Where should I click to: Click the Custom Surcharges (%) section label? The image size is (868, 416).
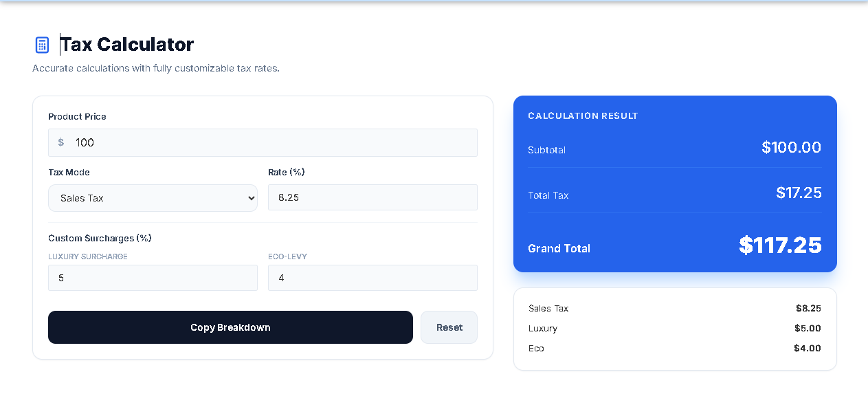(x=100, y=238)
